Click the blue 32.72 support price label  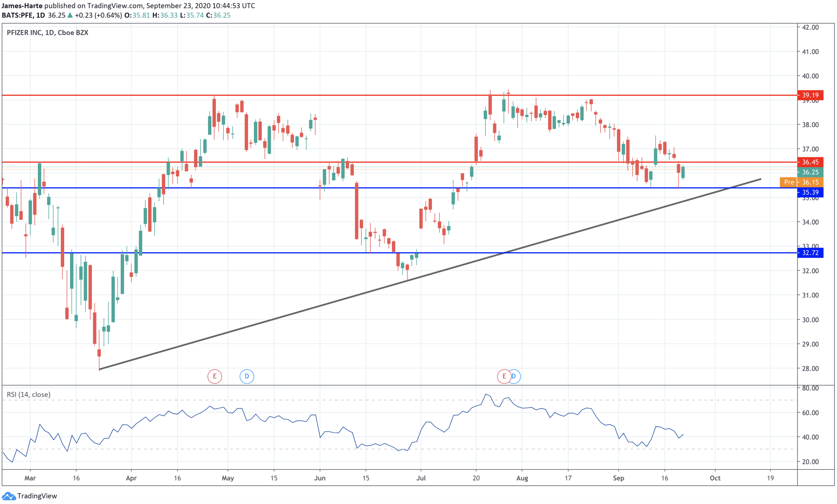(x=810, y=253)
